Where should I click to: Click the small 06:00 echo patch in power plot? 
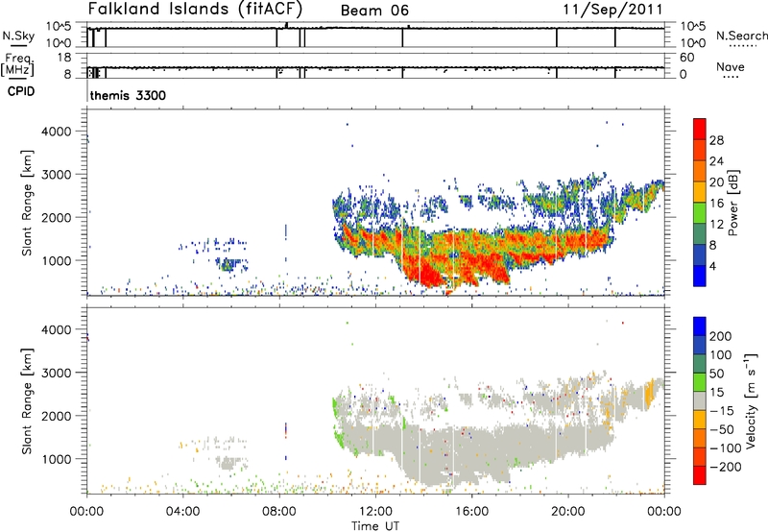click(x=228, y=265)
